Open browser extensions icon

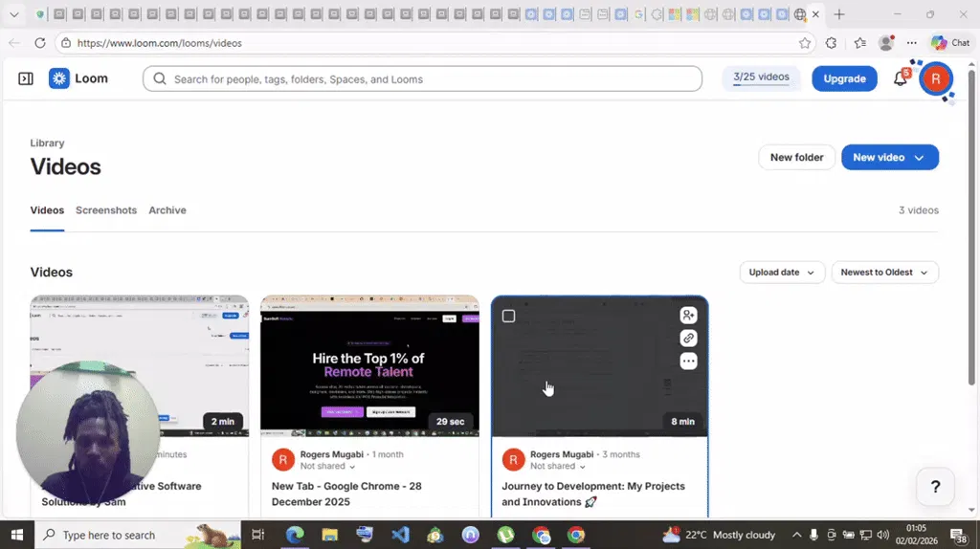coord(832,43)
